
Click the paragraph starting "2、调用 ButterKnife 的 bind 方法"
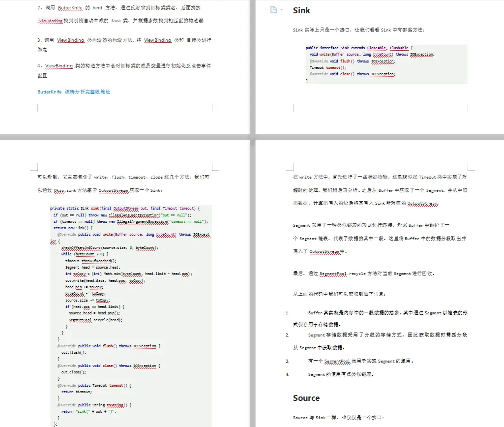tap(120, 14)
